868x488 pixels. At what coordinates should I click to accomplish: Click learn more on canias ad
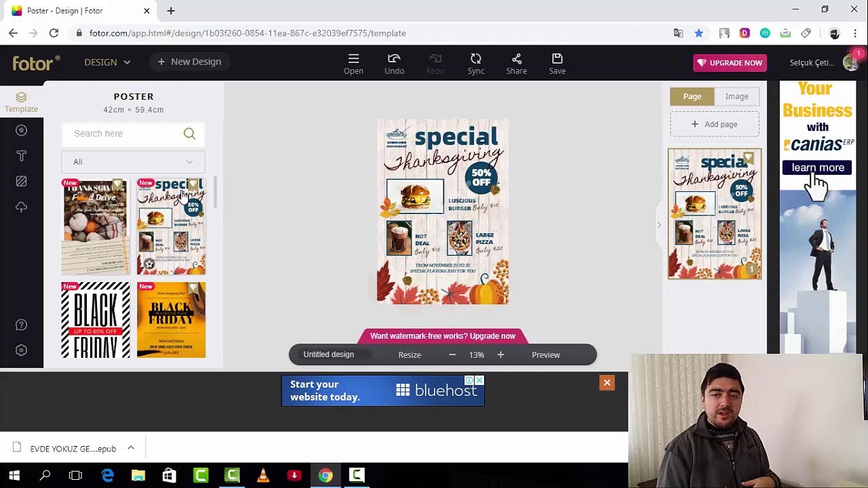[817, 167]
